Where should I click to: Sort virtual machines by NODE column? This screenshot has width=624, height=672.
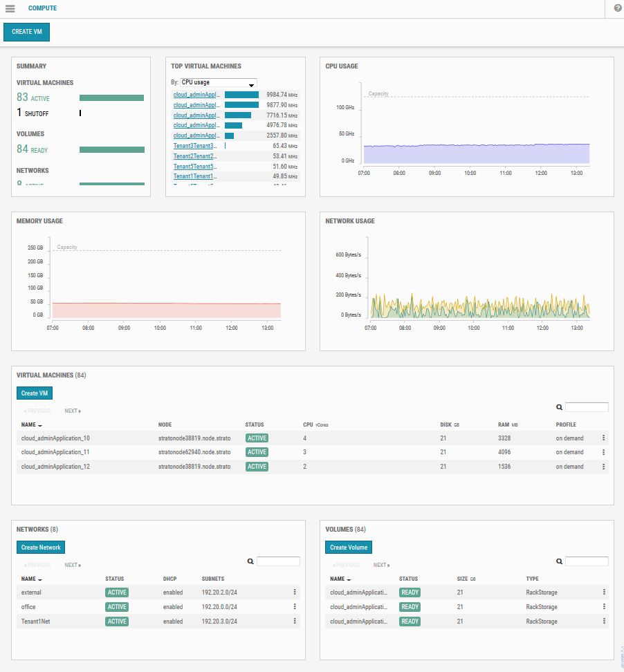click(x=165, y=424)
